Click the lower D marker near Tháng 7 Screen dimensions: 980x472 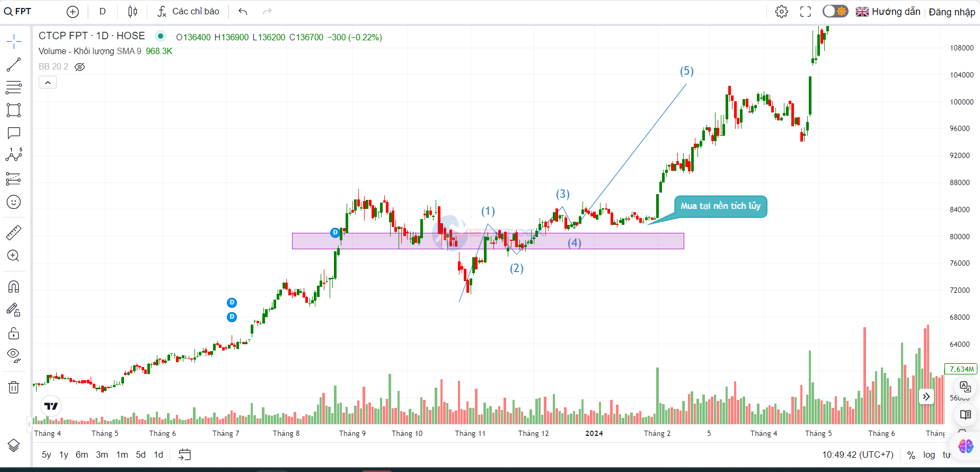[x=232, y=317]
